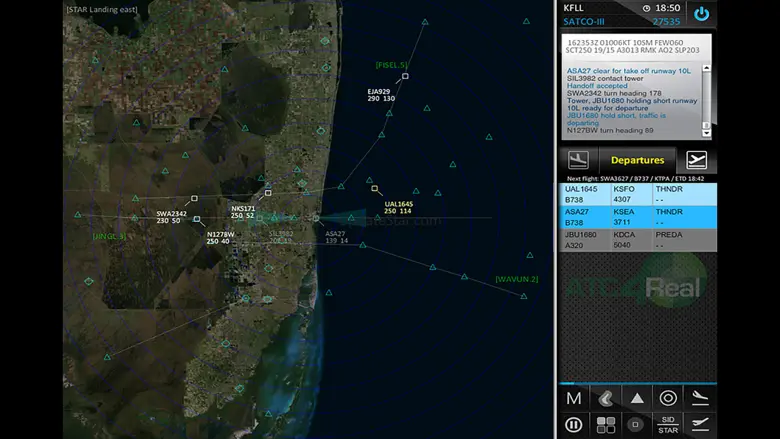The width and height of the screenshot is (780, 439).
Task: Click the 'JBU1680 hold short' message
Action: point(616,119)
